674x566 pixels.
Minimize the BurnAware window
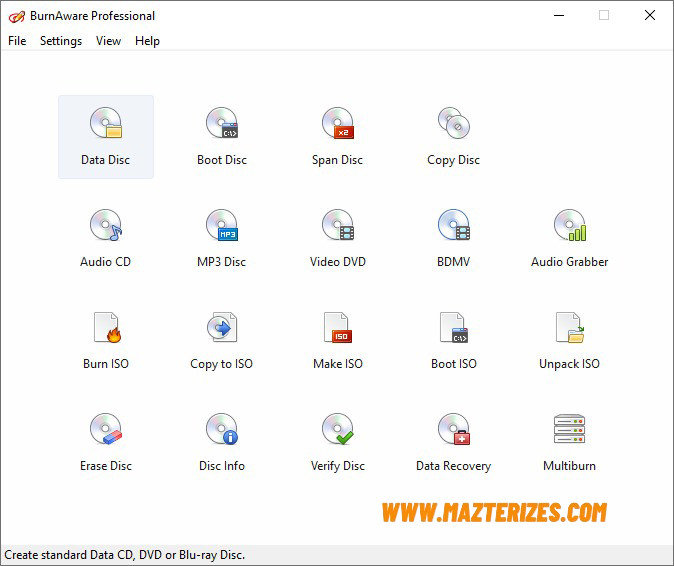pos(559,15)
